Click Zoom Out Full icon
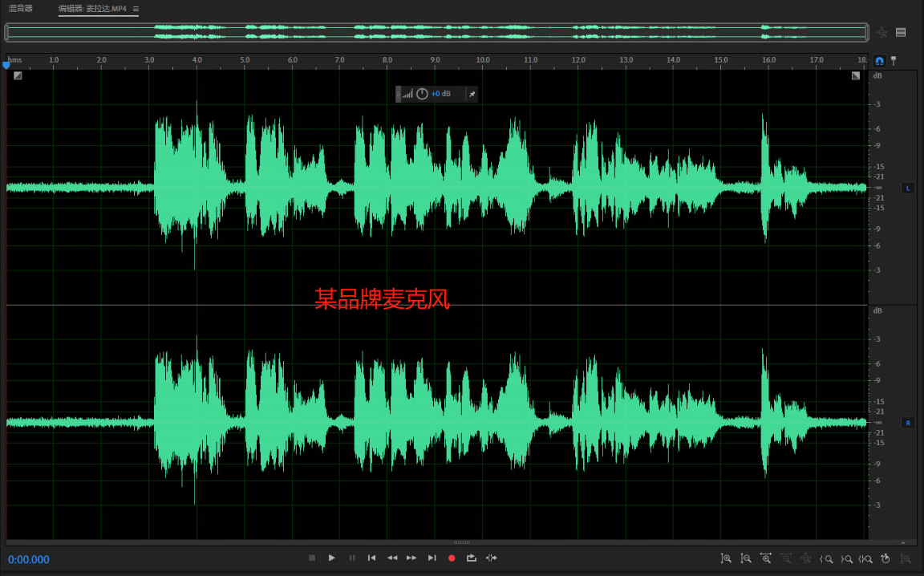Screen dimensions: 924x576 tap(806, 558)
